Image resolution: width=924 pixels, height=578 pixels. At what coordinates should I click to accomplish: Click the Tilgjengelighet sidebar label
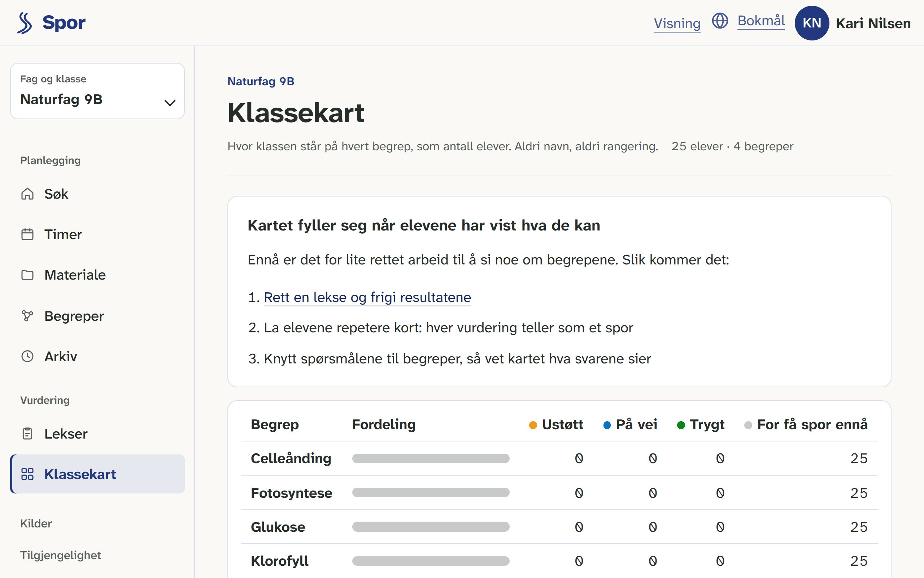tap(60, 555)
